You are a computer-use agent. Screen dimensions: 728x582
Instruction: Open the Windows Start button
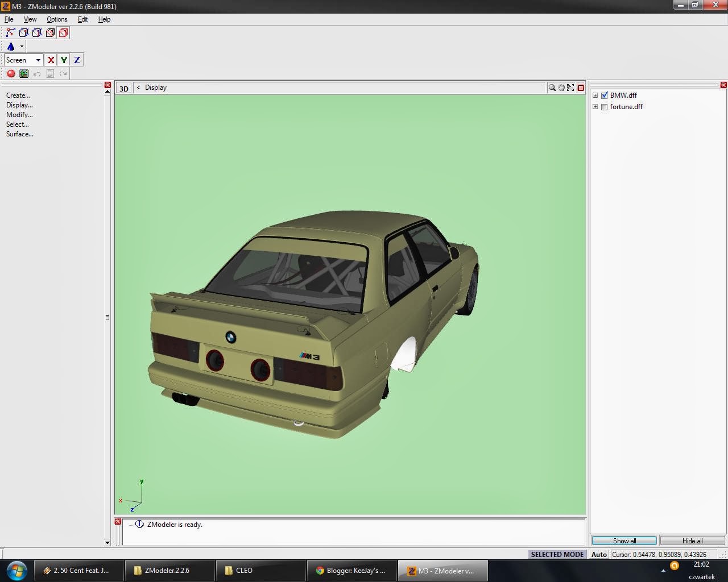click(16, 570)
